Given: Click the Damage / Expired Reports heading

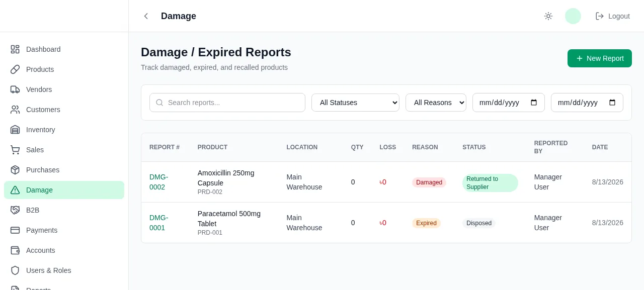Looking at the screenshot, I should (x=216, y=52).
